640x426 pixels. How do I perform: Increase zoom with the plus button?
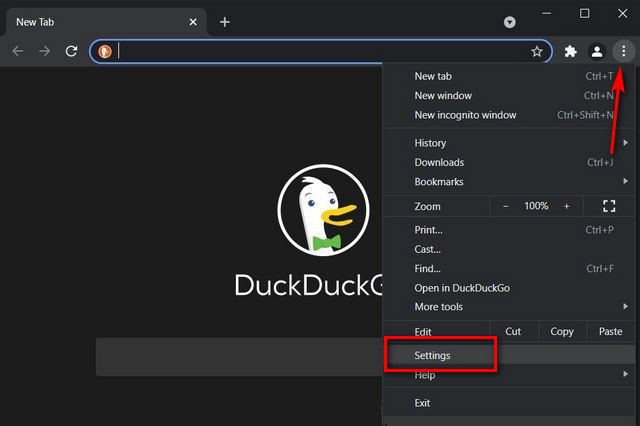tap(567, 206)
